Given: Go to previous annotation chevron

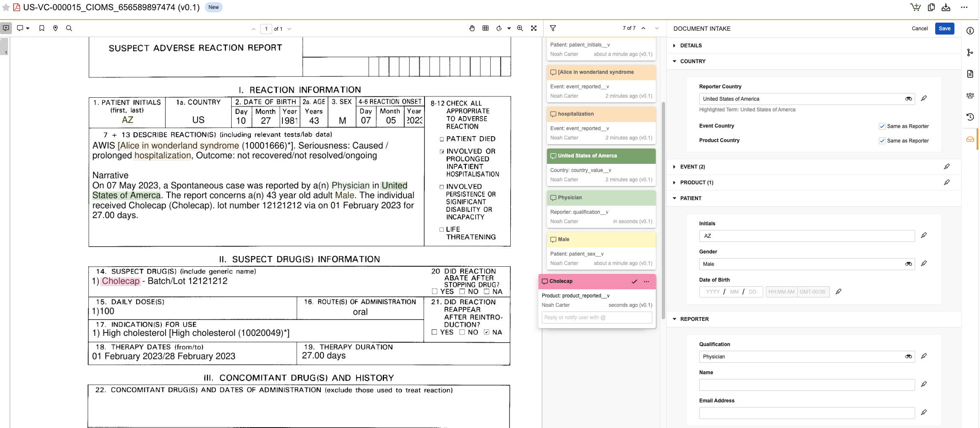Looking at the screenshot, I should [643, 28].
